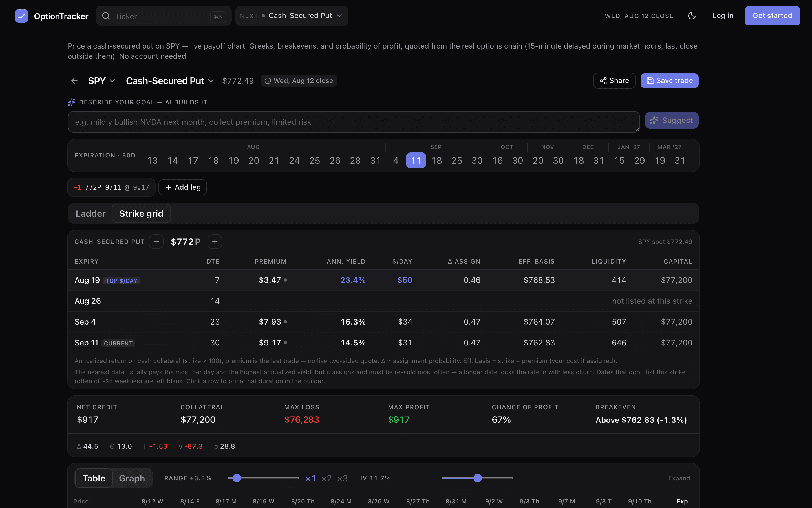Click the $3.47 premium value

pos(270,280)
